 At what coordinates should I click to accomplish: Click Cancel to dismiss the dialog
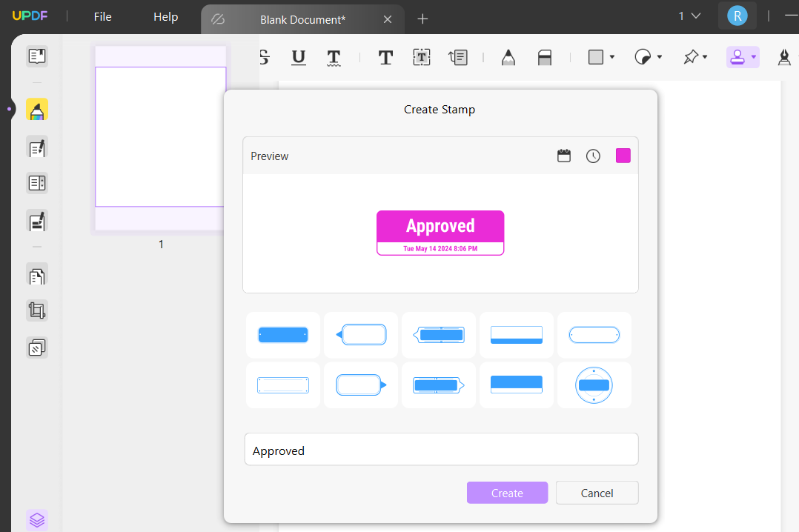coord(597,493)
